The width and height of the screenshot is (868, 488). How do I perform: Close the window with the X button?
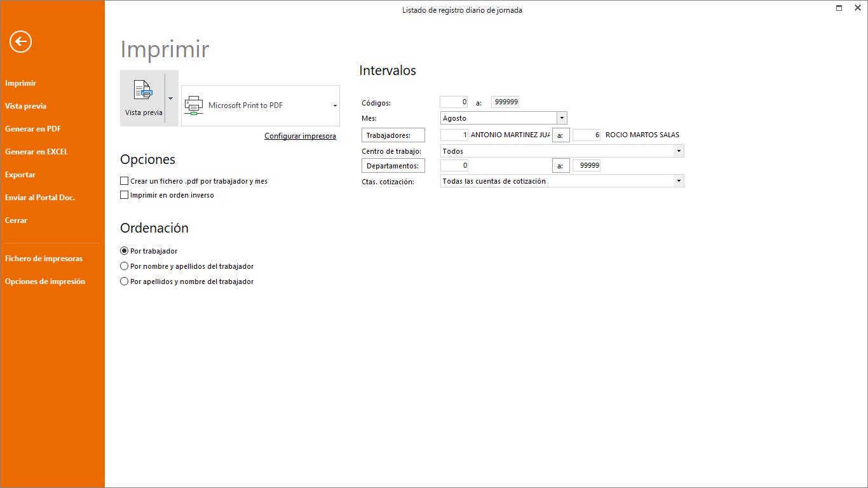click(858, 8)
